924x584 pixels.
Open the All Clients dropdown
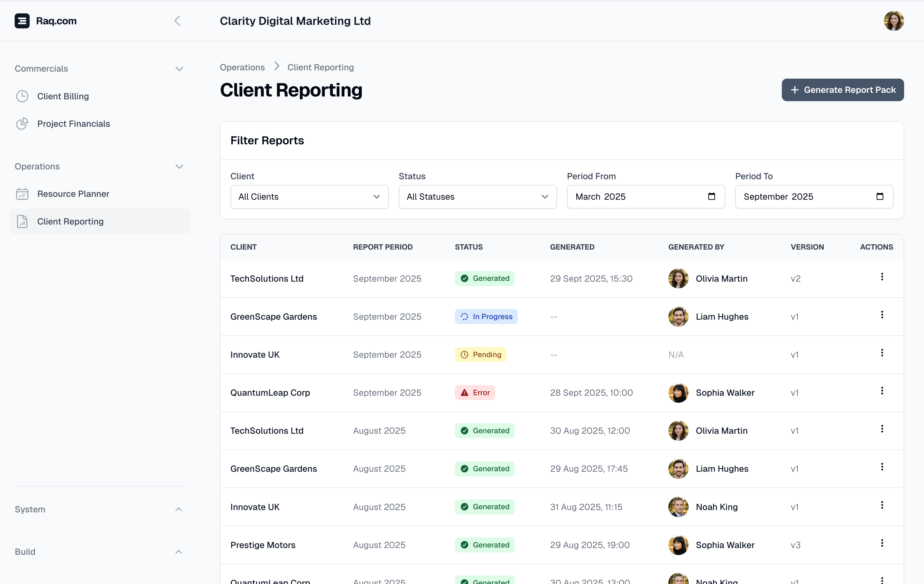click(x=309, y=197)
